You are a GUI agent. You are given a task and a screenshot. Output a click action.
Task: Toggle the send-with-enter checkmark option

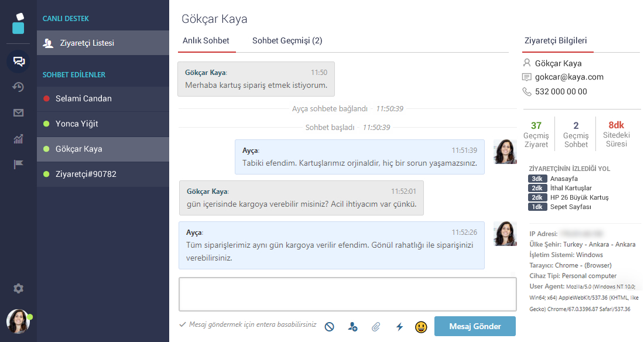pyautogui.click(x=183, y=324)
